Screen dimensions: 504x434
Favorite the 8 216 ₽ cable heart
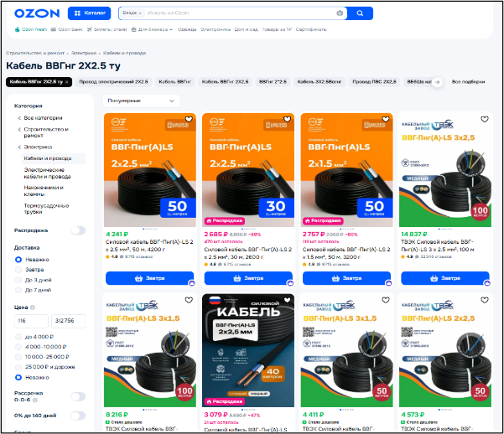(x=189, y=300)
